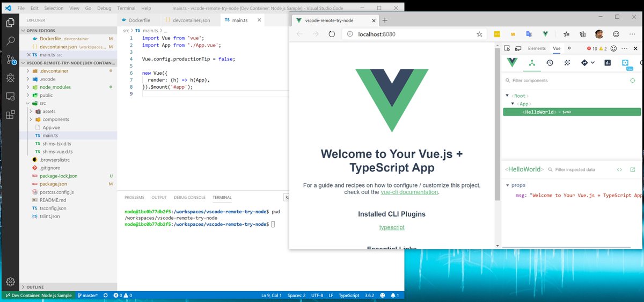Switch to the DEBUG CONSOLE panel tab
Image resolution: width=644 pixels, height=302 pixels.
coord(189,198)
